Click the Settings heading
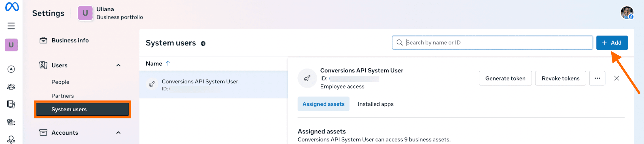The width and height of the screenshot is (644, 144). point(48,13)
